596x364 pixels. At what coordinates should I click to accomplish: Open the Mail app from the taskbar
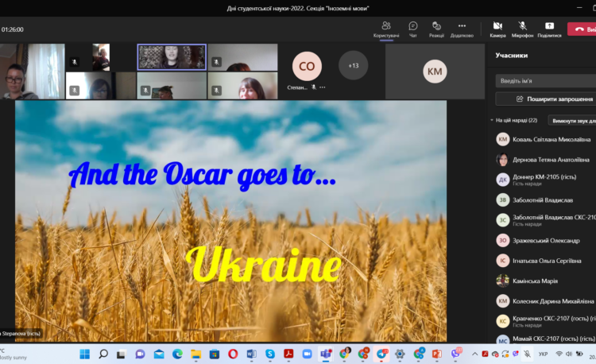point(159,354)
